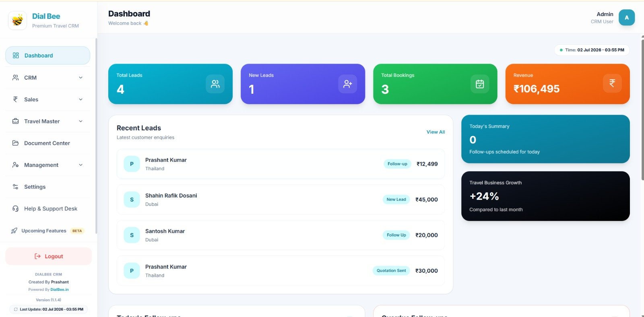
Task: Click the Shahin Rafik Dosani lead name
Action: [x=171, y=196]
